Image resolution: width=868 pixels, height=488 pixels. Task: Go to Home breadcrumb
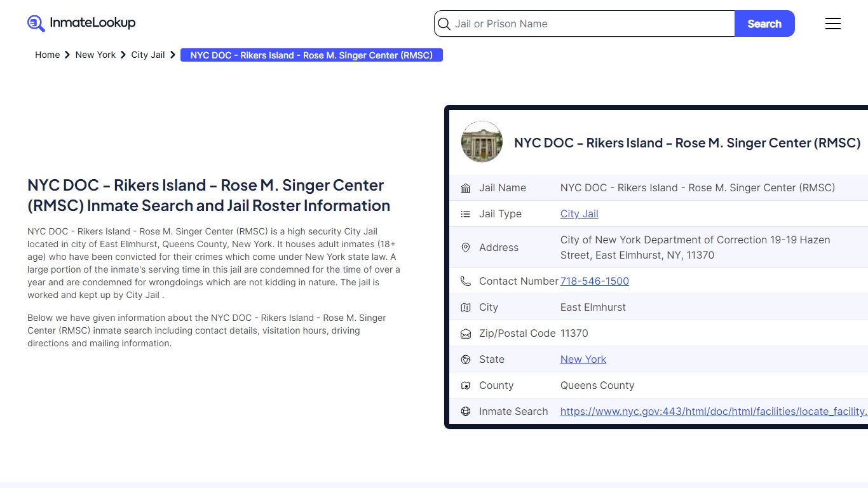[x=48, y=55]
